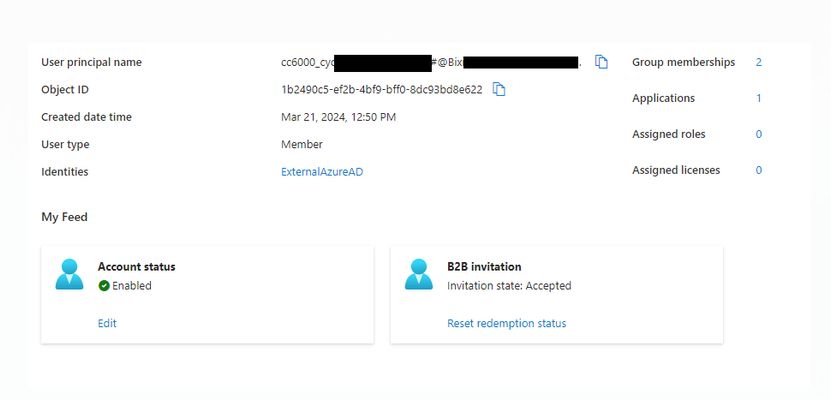Image resolution: width=831 pixels, height=400 pixels.
Task: Select the Object ID GUID text
Action: click(x=382, y=90)
